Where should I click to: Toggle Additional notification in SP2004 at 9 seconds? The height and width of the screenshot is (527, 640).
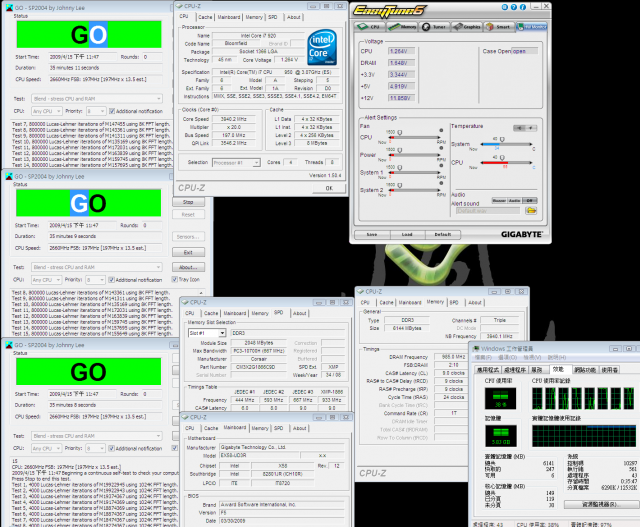pos(111,280)
